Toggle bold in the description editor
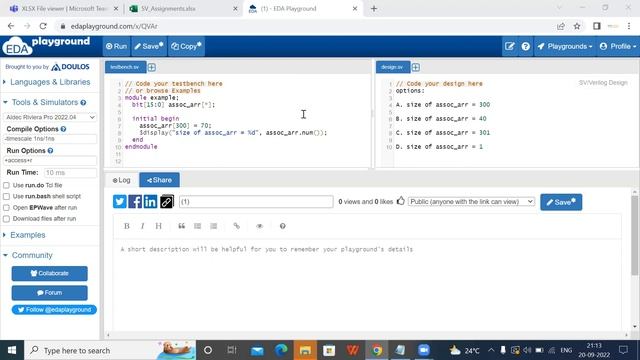 [x=127, y=226]
